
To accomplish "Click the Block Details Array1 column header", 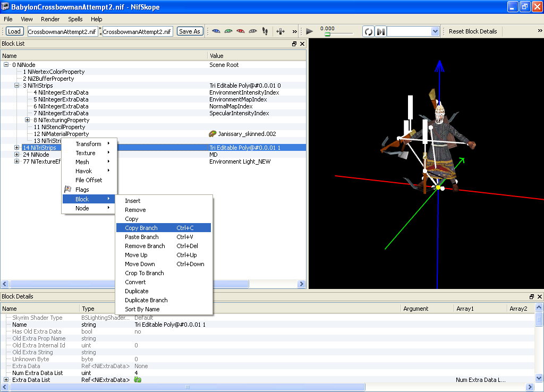I will (x=480, y=309).
